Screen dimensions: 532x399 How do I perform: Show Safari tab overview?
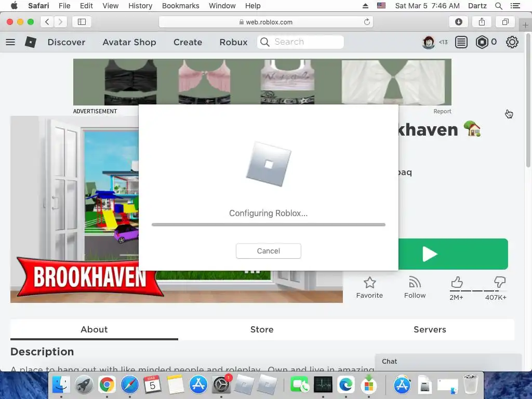click(505, 22)
